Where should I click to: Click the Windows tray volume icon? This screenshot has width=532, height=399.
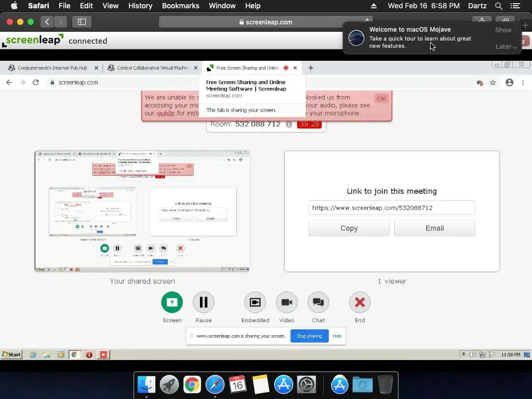472,354
